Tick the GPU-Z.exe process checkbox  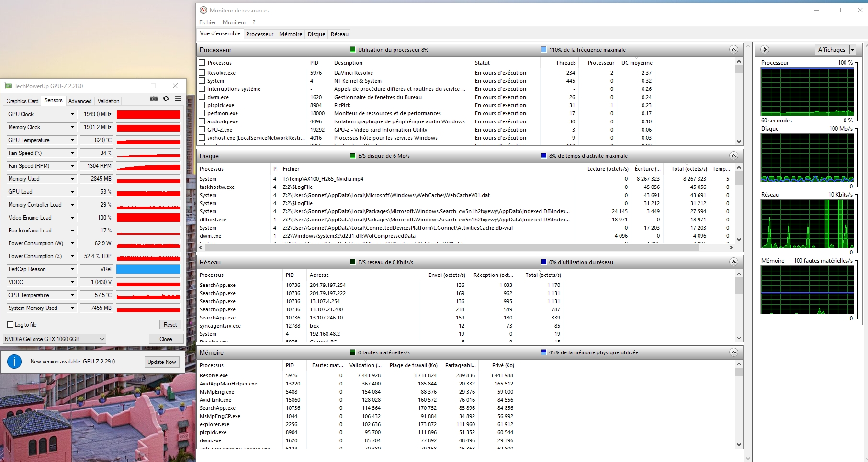pyautogui.click(x=202, y=130)
